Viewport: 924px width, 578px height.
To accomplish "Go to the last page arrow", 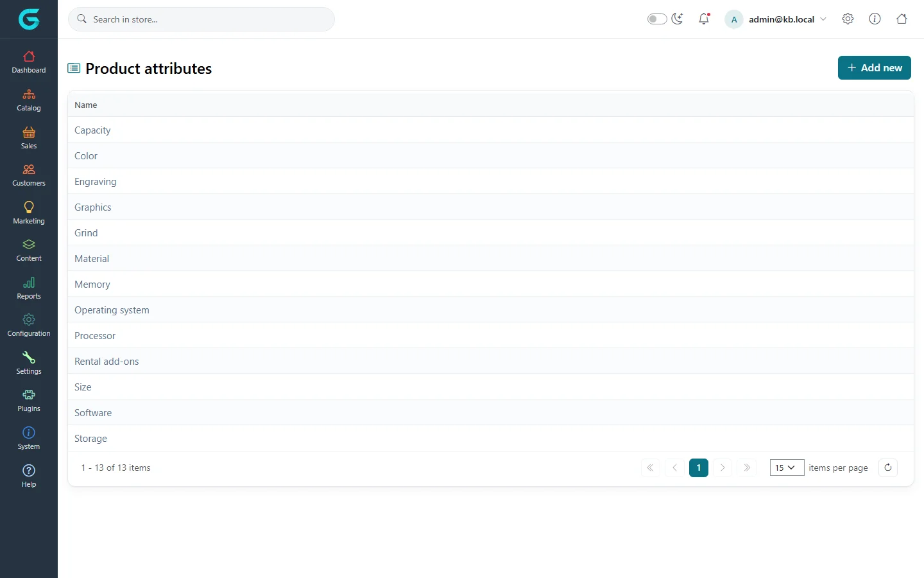I will [747, 468].
